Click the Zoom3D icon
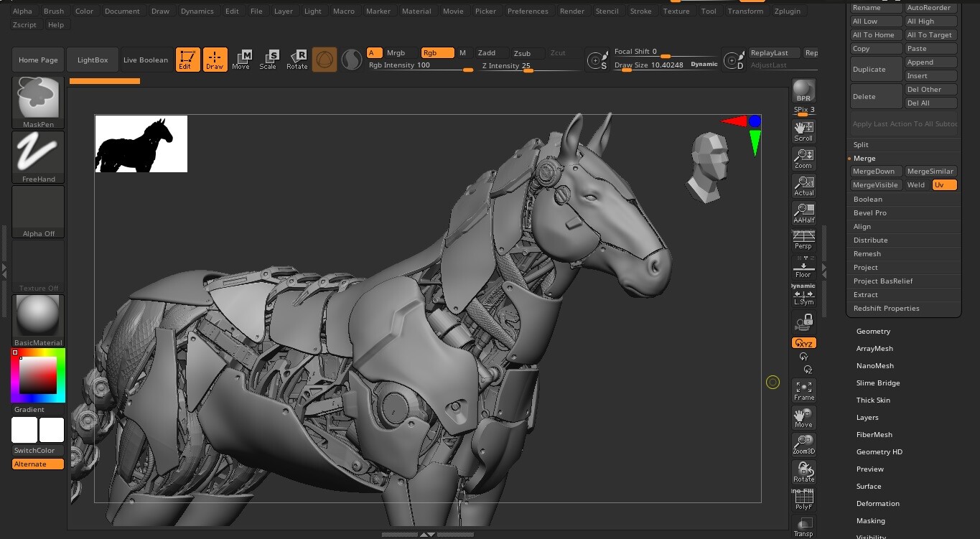Viewport: 980px width, 539px height. (x=803, y=445)
